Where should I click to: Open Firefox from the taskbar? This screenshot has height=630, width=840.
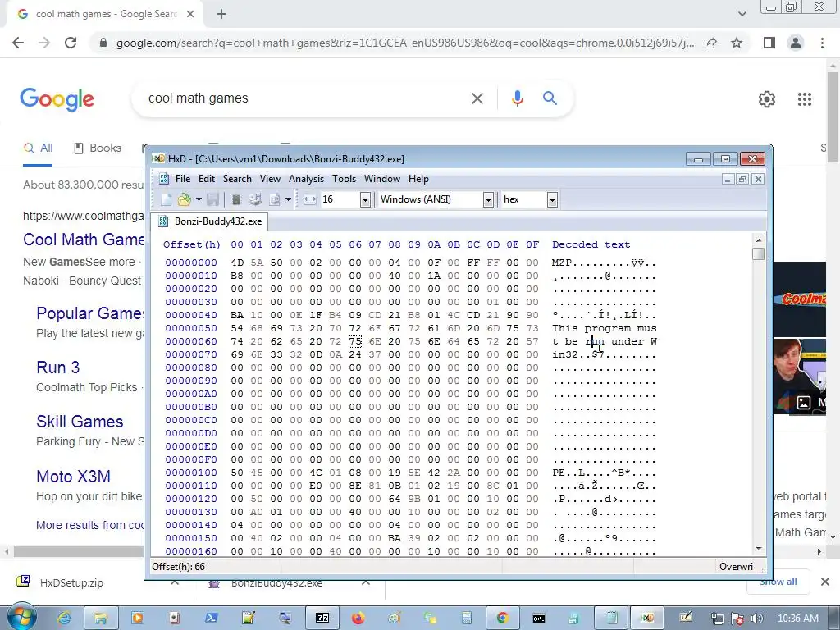coord(358,619)
